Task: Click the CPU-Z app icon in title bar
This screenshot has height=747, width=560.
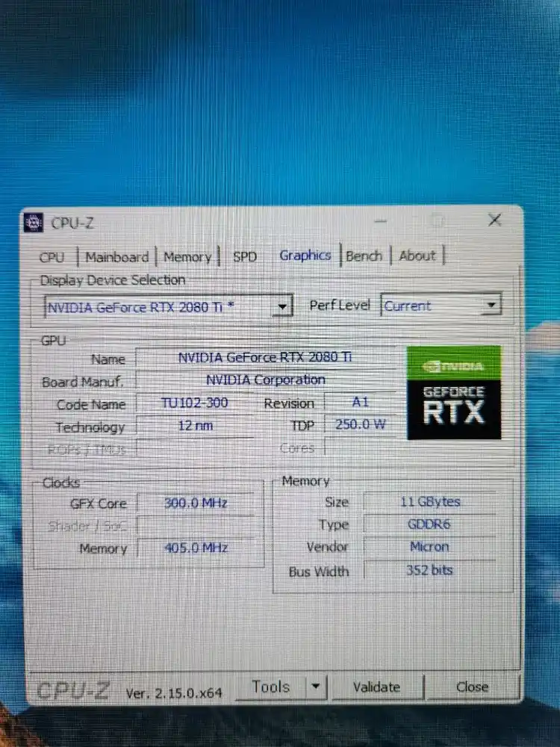Action: pyautogui.click(x=34, y=223)
